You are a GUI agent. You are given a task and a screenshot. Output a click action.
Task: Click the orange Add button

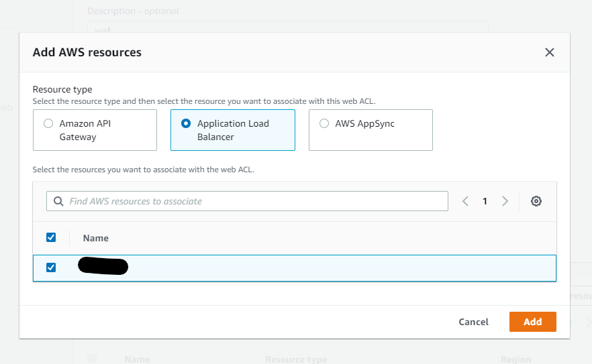[533, 322]
